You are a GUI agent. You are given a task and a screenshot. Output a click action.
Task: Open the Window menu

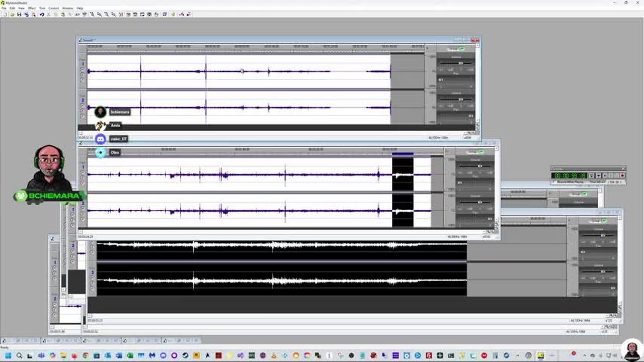coord(67,8)
